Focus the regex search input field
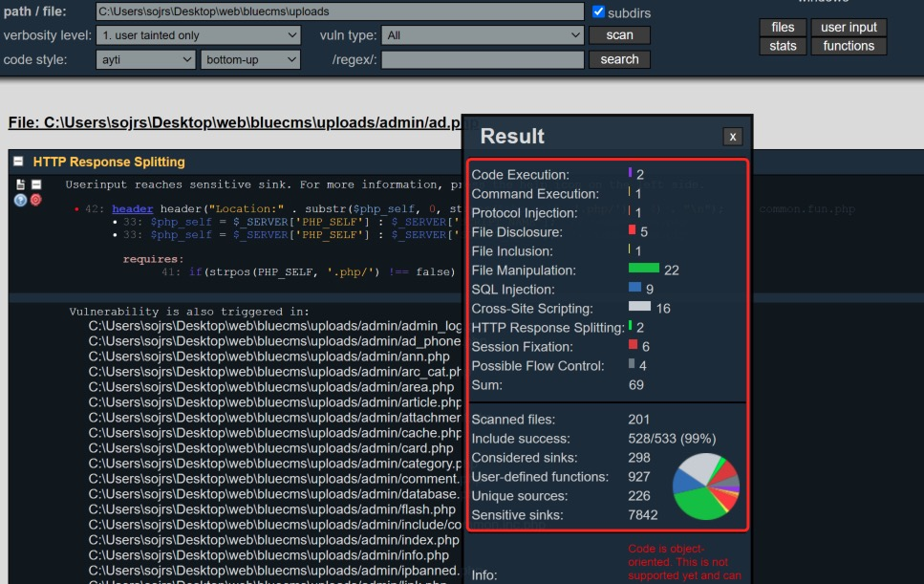Image resolution: width=924 pixels, height=584 pixels. pos(483,59)
